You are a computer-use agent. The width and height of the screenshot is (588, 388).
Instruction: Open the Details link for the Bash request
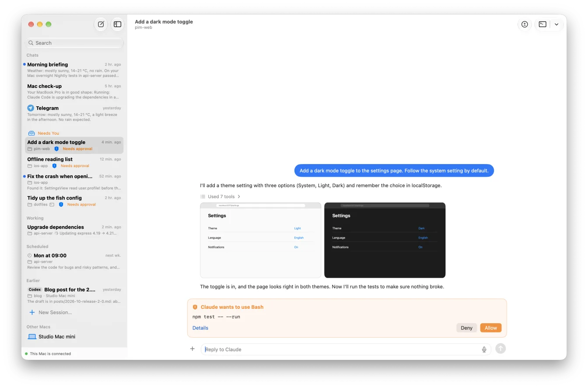point(200,328)
